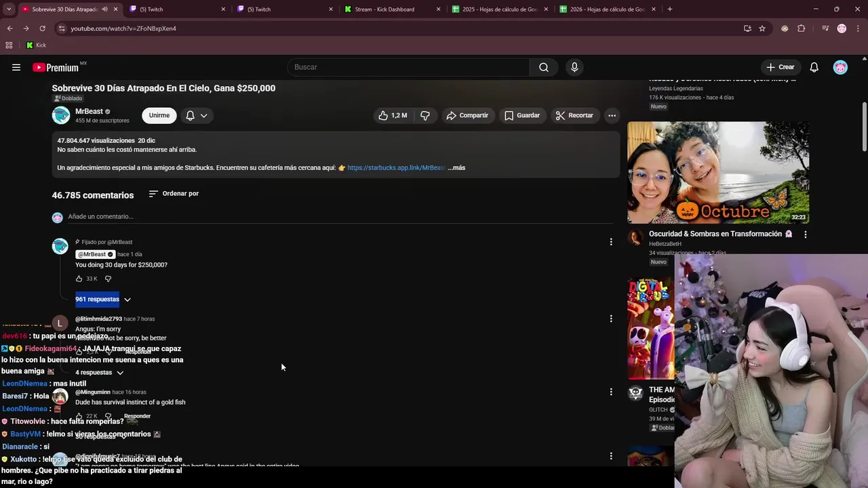This screenshot has height=488, width=868.
Task: Click the page vertical scrollbar
Action: pos(864,127)
